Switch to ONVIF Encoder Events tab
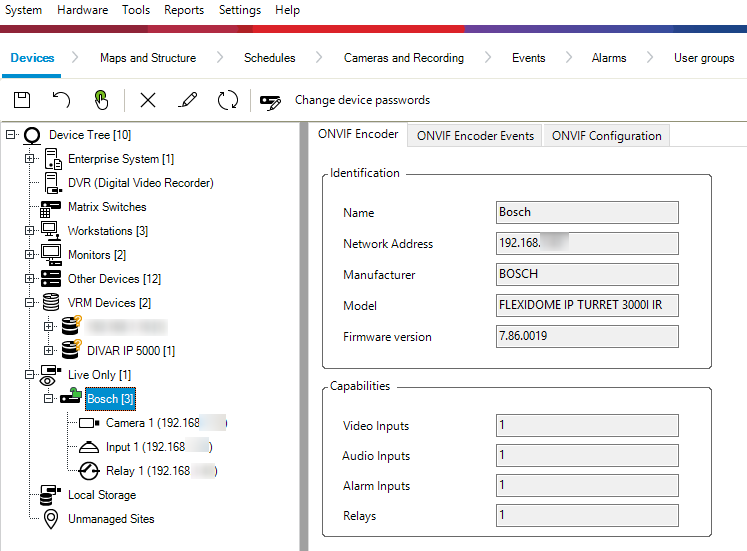Image resolution: width=747 pixels, height=551 pixels. pos(475,136)
